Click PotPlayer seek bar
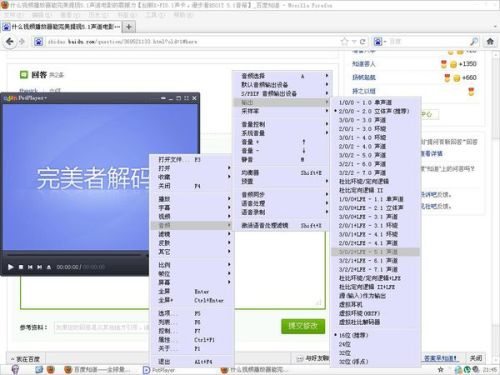 (x=75, y=255)
